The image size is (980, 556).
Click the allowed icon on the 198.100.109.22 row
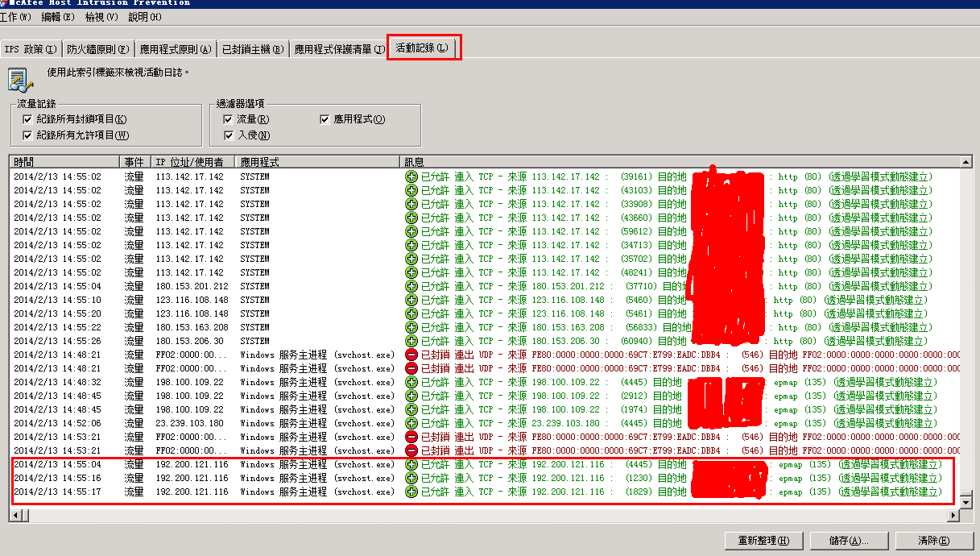point(410,382)
